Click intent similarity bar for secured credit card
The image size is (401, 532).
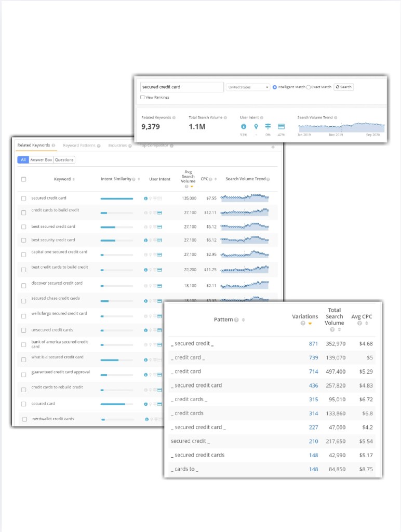click(117, 198)
